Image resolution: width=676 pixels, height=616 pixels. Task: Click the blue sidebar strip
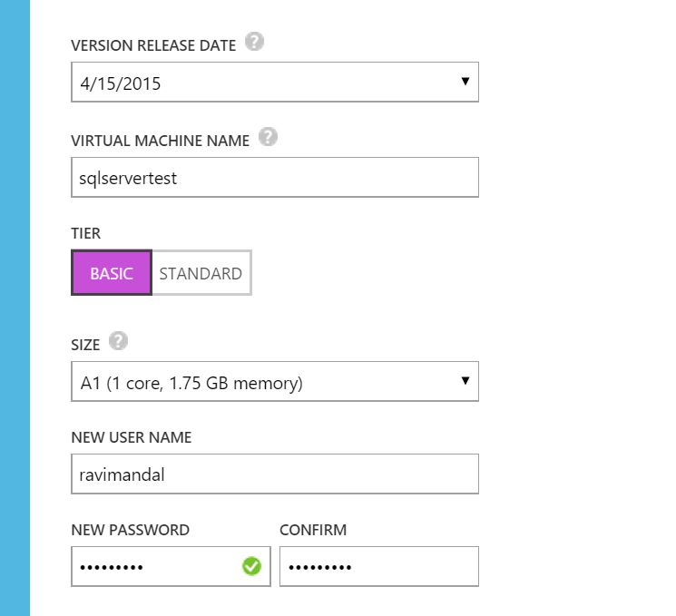point(15,308)
